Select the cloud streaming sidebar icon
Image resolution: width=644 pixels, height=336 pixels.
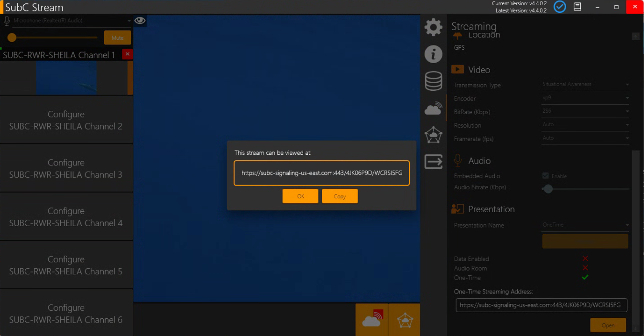[433, 109]
